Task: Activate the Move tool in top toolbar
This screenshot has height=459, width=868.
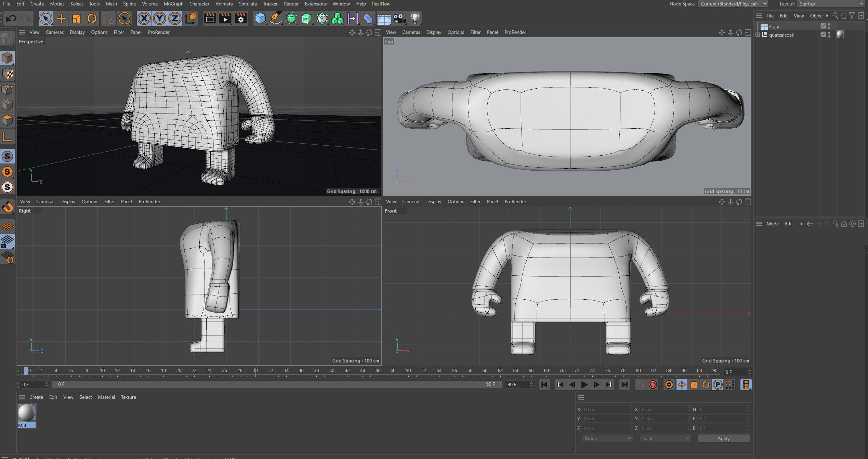Action: click(x=61, y=18)
